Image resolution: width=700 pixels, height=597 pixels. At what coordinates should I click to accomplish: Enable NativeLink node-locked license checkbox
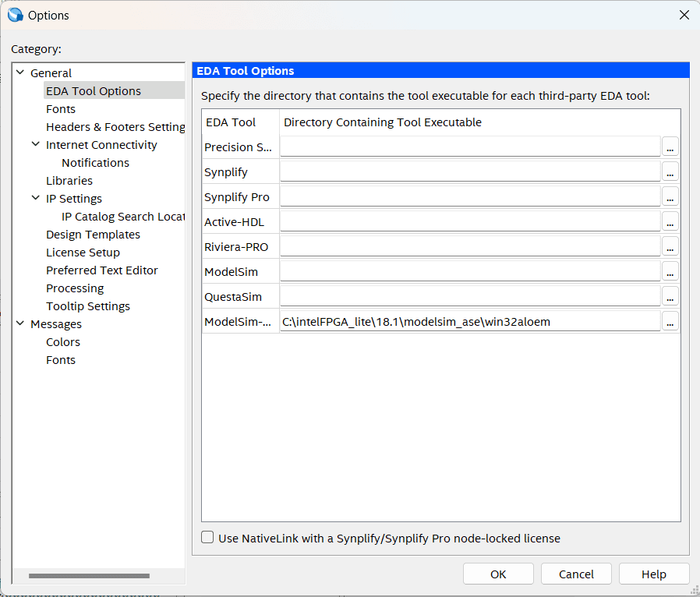(x=207, y=537)
